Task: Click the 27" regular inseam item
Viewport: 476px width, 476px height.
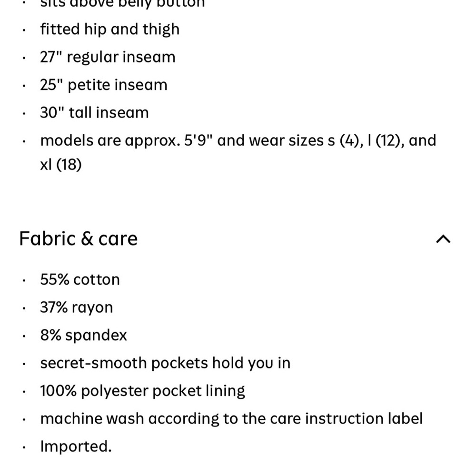Action: tap(108, 57)
